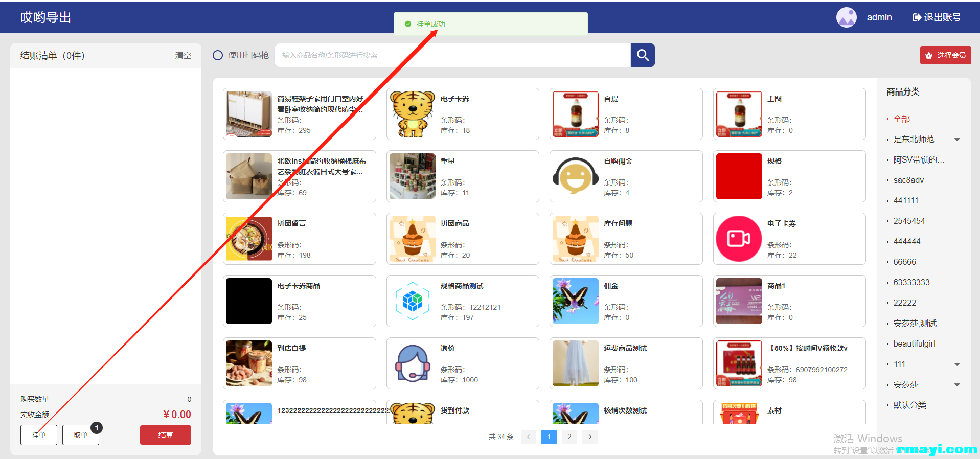
Task: Select the 全部 category
Action: pos(901,119)
